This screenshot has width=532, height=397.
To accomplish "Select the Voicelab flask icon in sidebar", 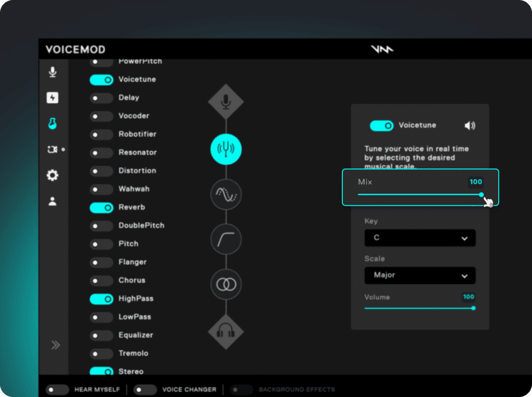I will [52, 123].
